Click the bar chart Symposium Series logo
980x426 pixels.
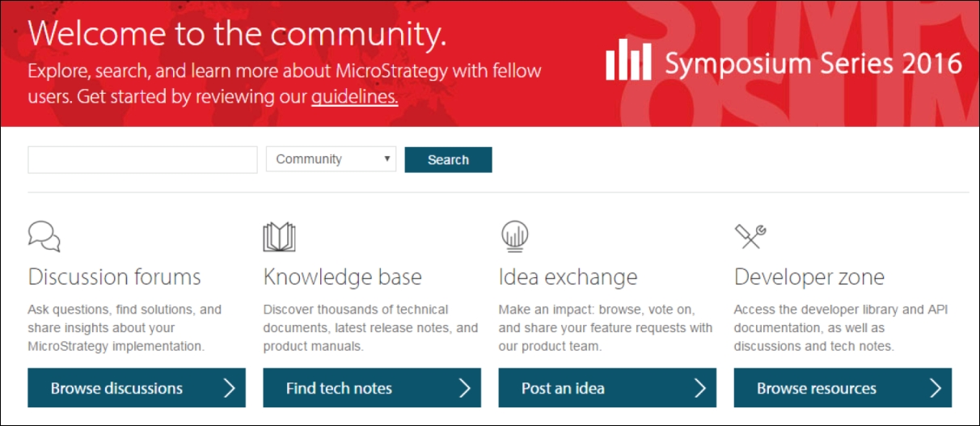click(x=629, y=60)
